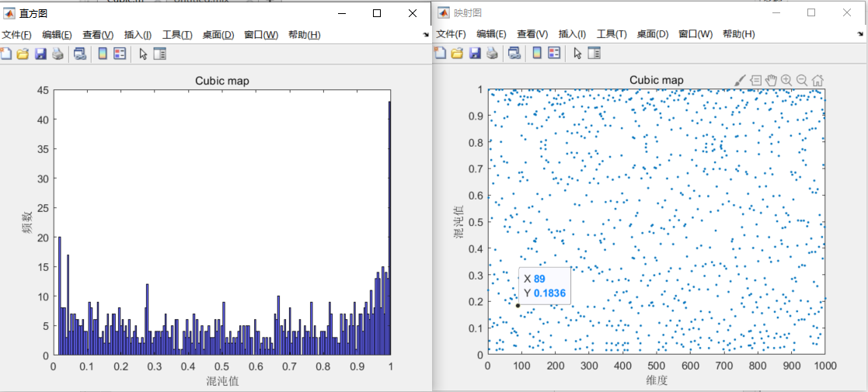Open 文件(F) menu in 直方图 window
Screen dimensions: 868x392
pos(16,35)
